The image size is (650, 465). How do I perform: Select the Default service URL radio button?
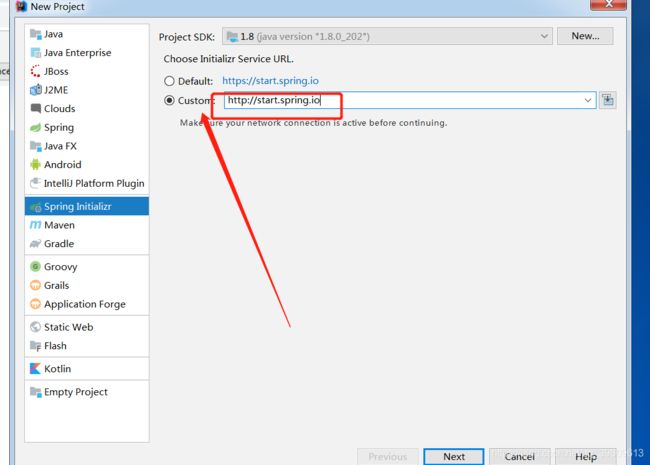169,81
